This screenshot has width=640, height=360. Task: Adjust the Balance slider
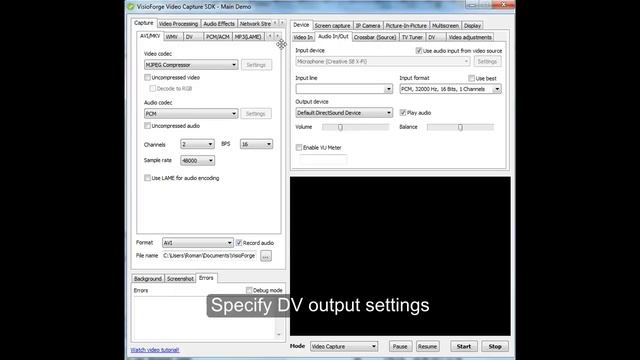[x=460, y=127]
